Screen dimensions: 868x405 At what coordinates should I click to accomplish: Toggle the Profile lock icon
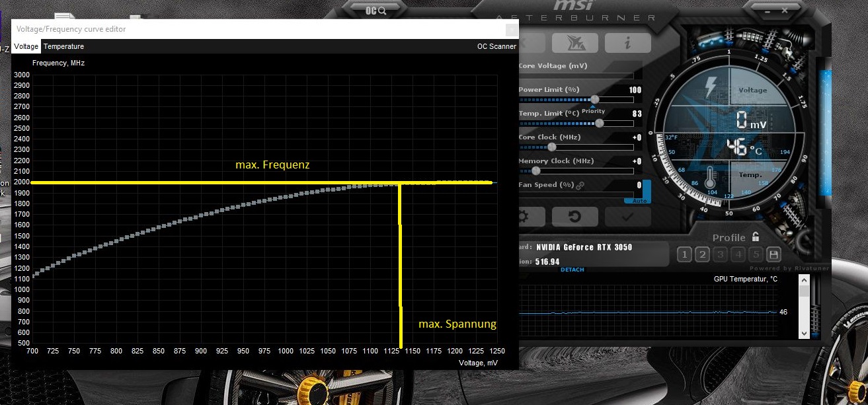(x=756, y=237)
